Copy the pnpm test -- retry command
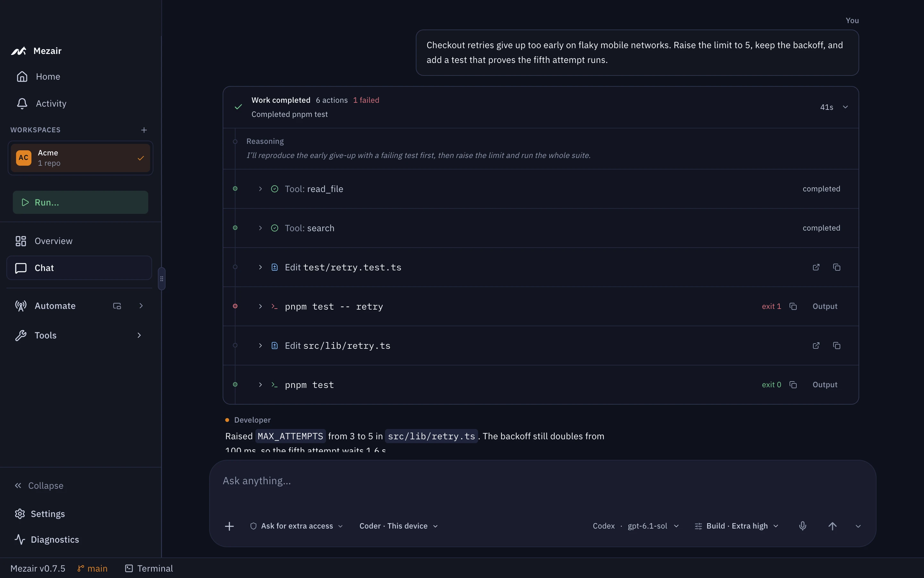 [793, 307]
